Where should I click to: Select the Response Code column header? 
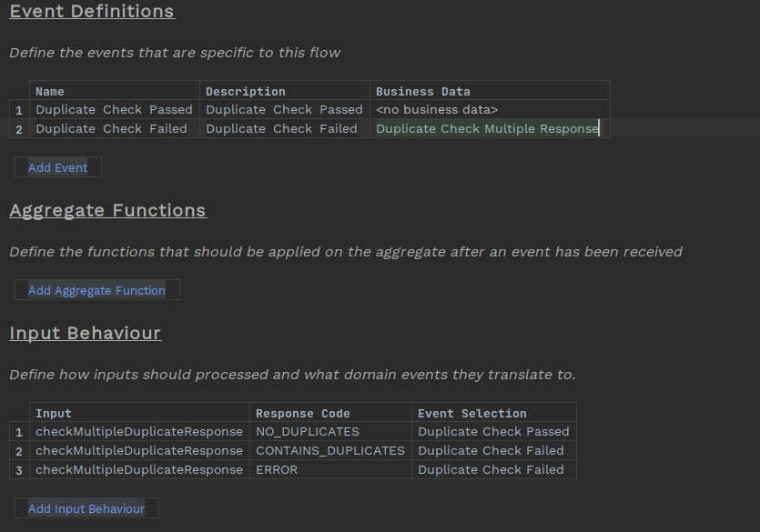click(x=290, y=413)
